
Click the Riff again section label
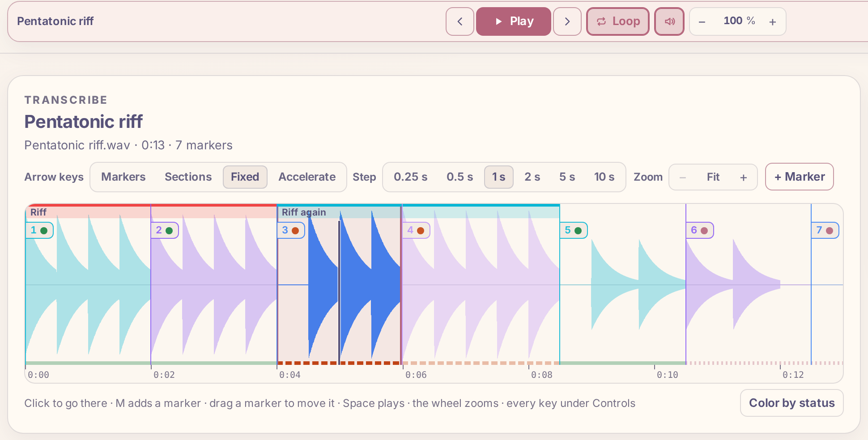tap(304, 212)
